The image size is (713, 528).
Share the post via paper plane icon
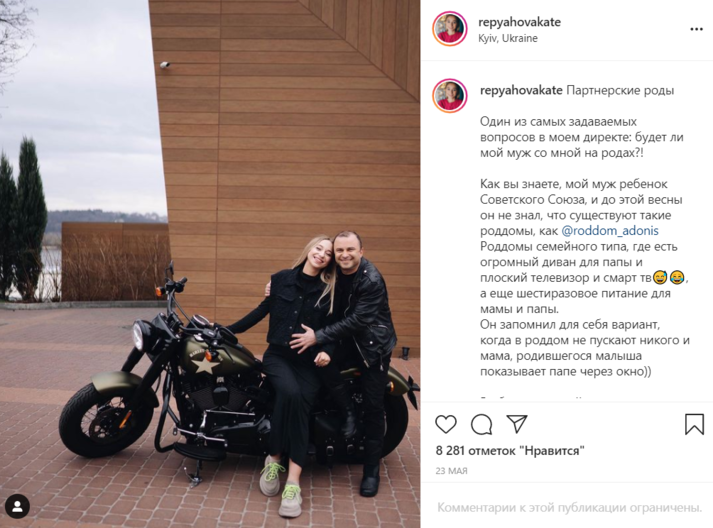tap(517, 424)
